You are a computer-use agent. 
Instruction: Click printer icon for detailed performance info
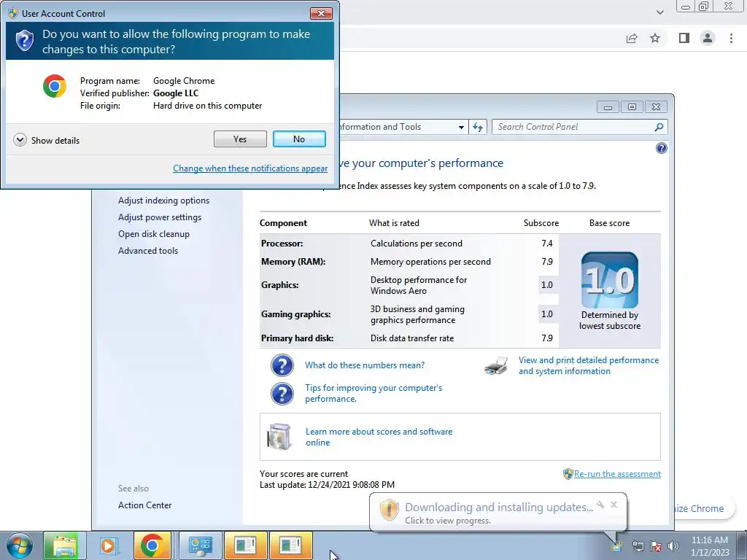coord(496,365)
